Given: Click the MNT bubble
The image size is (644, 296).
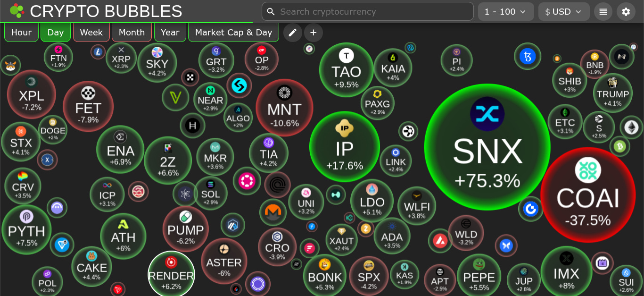Looking at the screenshot, I should point(284,108).
